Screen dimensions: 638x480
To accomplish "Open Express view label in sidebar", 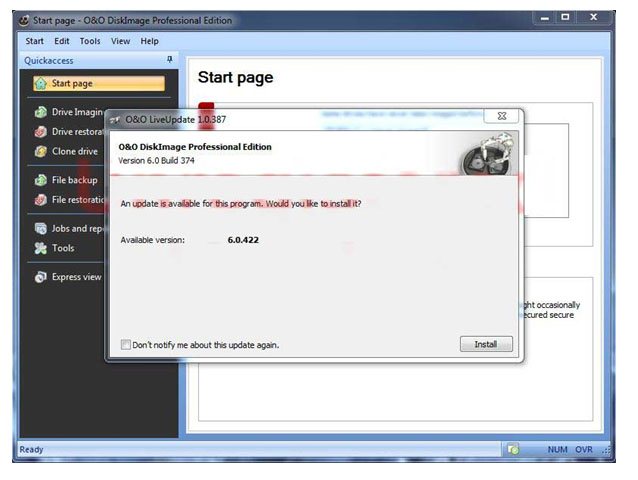I will [76, 277].
